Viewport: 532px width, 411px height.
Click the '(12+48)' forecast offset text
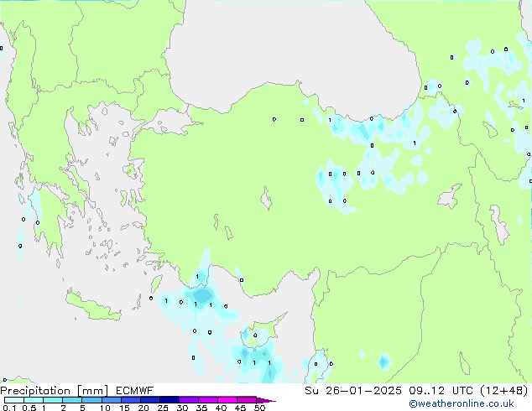(x=504, y=391)
